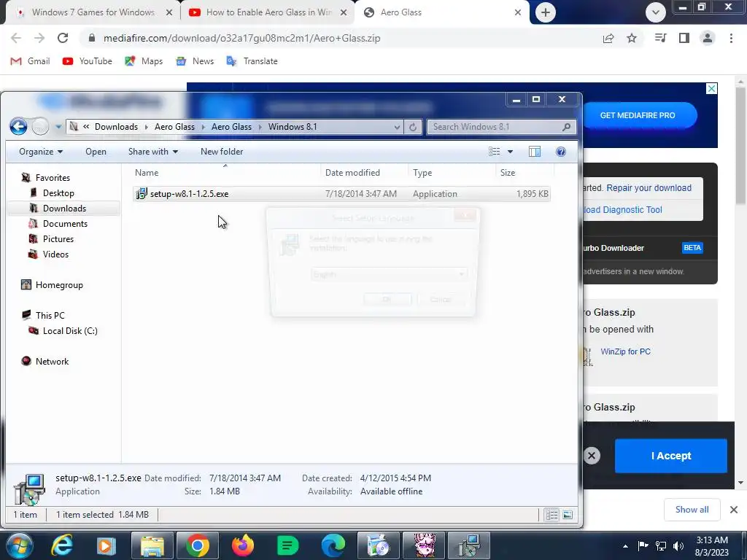The image size is (747, 560).
Task: Click the mediafire.com address bar
Action: pos(242,38)
